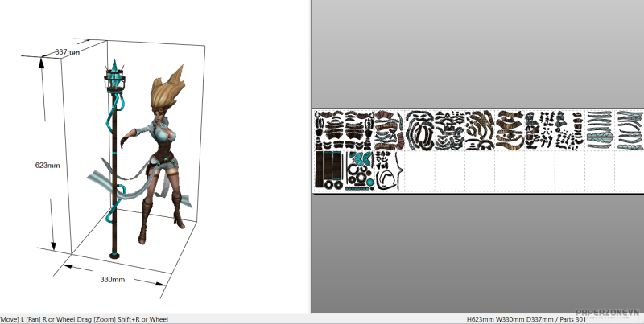Select the base of the staff in 3D view

pos(114,255)
